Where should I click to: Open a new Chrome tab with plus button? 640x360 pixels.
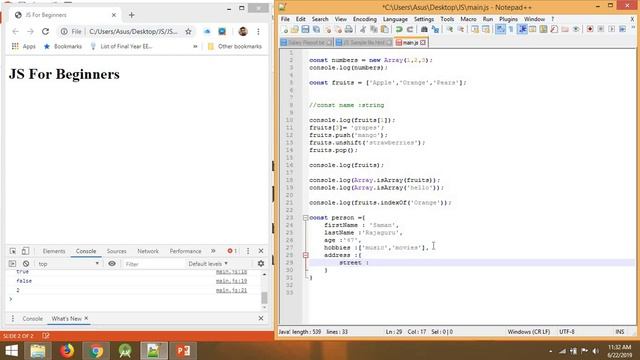131,15
